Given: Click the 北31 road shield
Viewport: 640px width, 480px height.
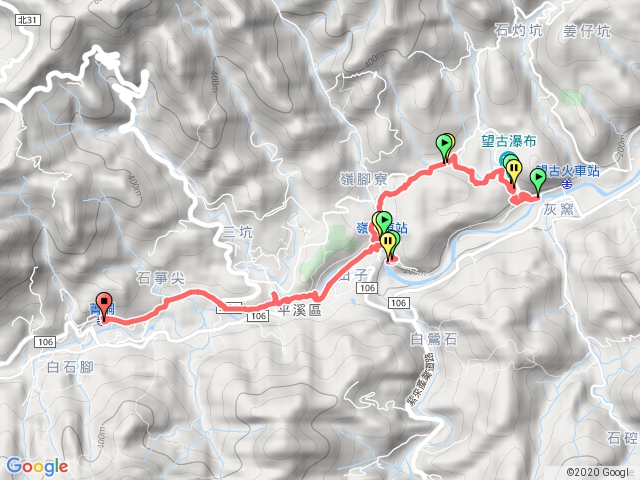Looking at the screenshot, I should 28,20.
